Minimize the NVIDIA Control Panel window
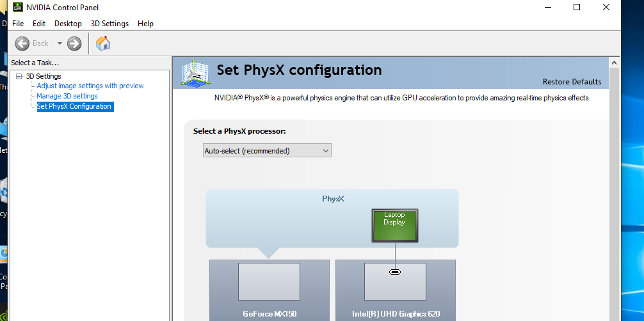The height and width of the screenshot is (321, 644). pos(548,7)
